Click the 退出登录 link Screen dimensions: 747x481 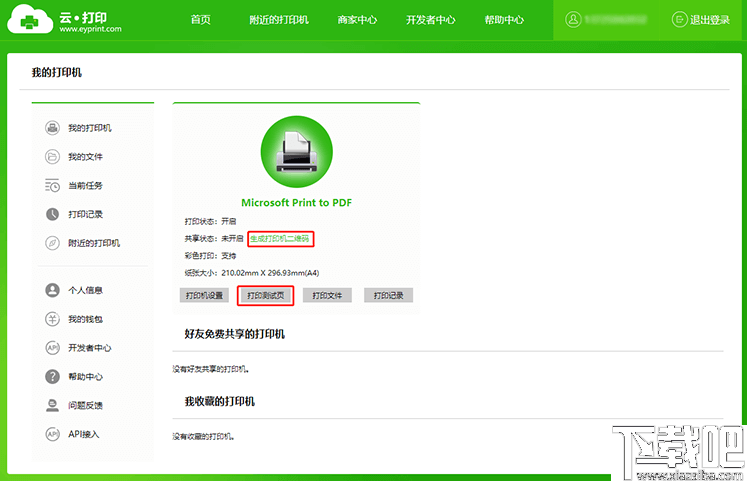click(x=710, y=20)
